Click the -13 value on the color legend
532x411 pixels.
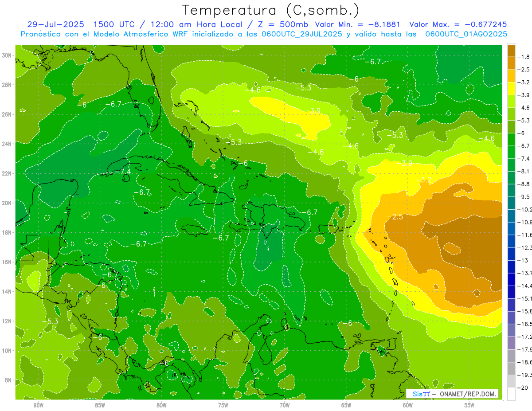[522, 260]
